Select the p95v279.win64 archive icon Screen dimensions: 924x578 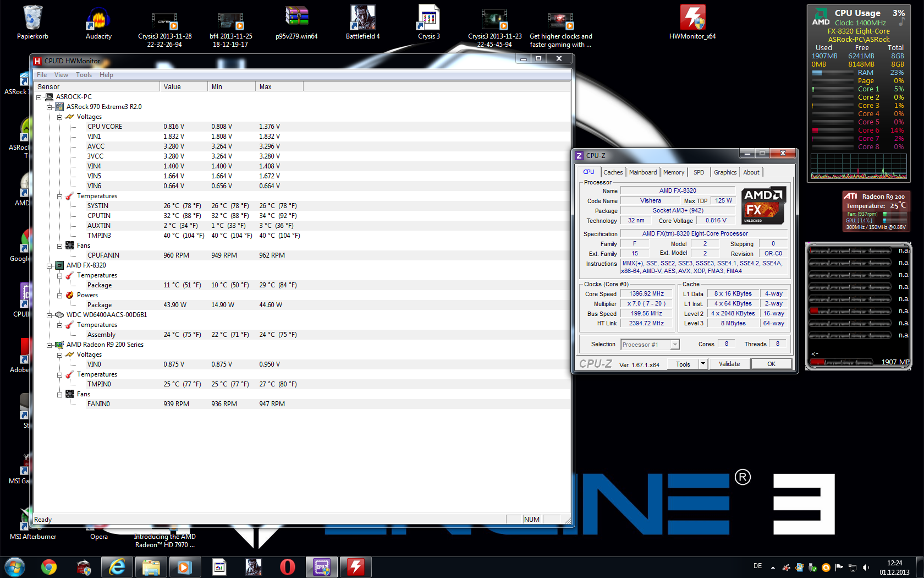coord(296,23)
